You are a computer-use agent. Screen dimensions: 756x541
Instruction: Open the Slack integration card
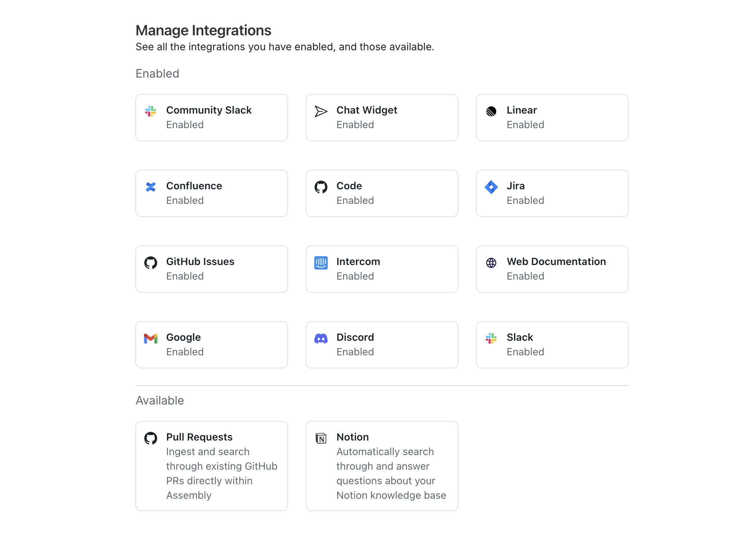552,345
